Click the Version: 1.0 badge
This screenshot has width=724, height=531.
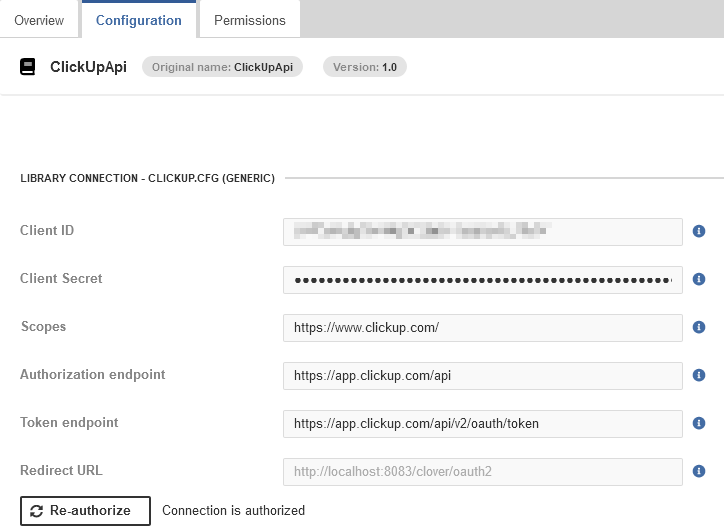pyautogui.click(x=365, y=67)
